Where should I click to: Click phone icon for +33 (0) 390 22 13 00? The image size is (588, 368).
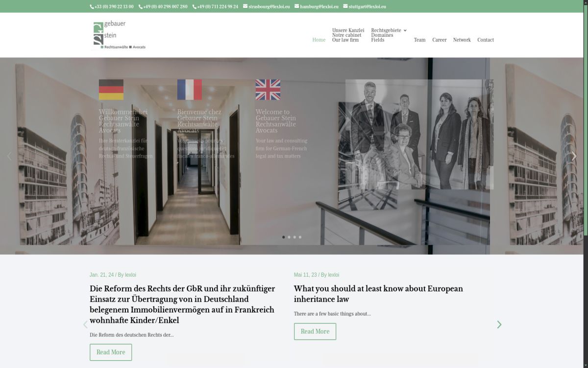[x=92, y=7]
